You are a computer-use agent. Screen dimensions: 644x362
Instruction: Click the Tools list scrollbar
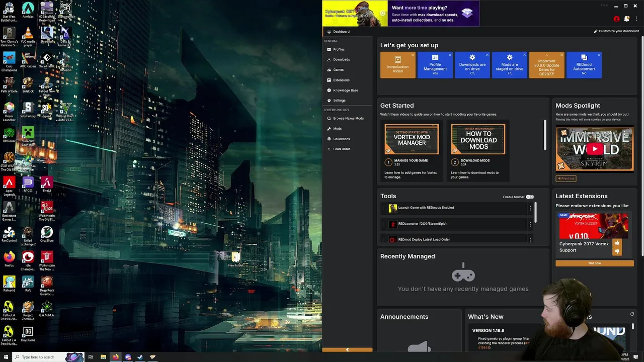pos(535,212)
